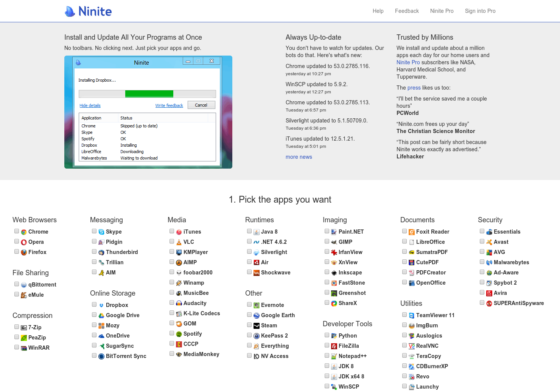Click the PeaZip icon
This screenshot has height=392, width=560.
[x=24, y=338]
